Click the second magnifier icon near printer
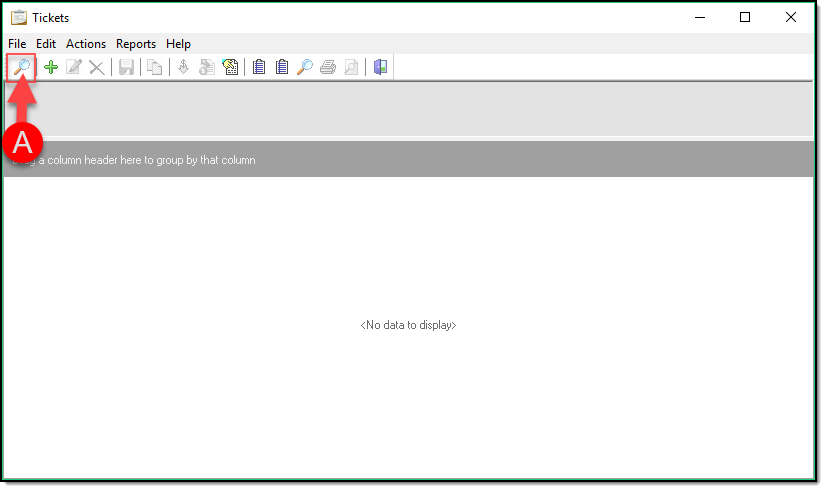825x490 pixels. click(305, 68)
